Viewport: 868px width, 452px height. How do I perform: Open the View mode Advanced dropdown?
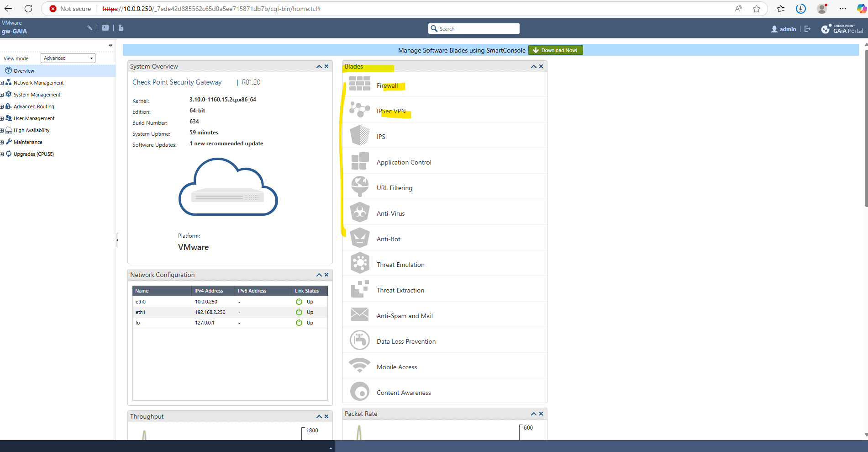pyautogui.click(x=68, y=58)
